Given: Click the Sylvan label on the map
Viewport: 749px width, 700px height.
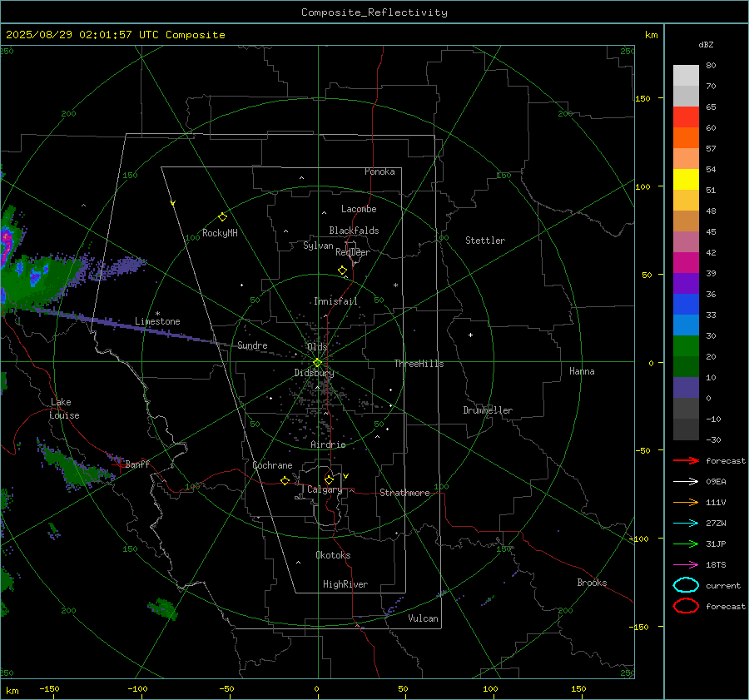Looking at the screenshot, I should 318,246.
